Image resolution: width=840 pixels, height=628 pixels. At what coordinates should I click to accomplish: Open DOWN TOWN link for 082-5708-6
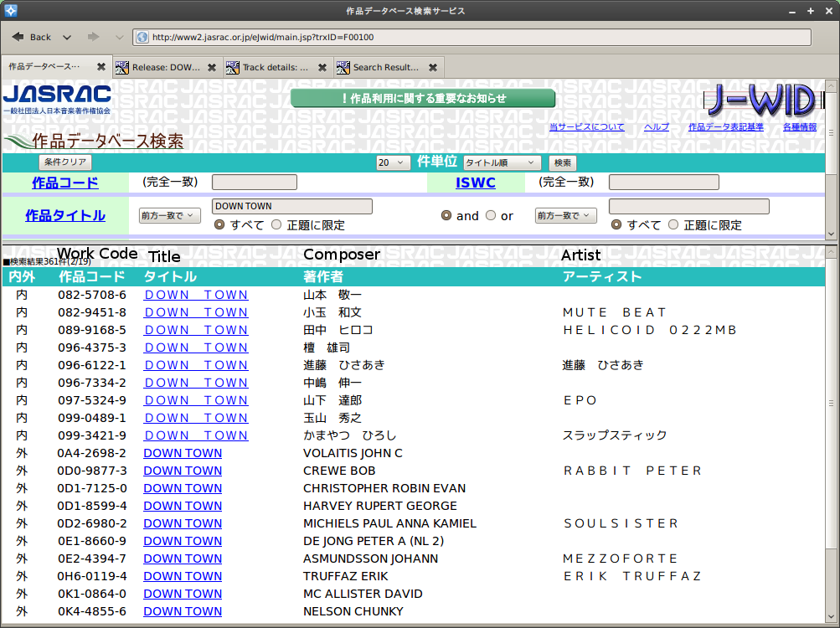(x=196, y=295)
